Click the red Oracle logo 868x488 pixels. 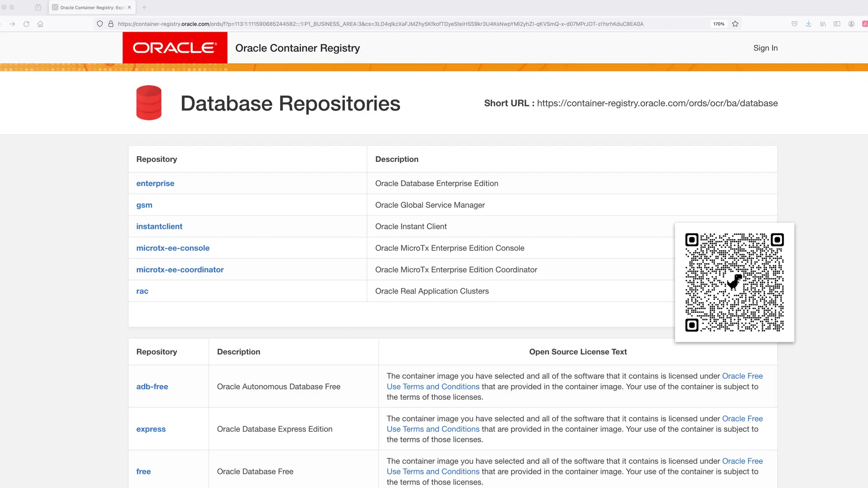click(x=175, y=48)
